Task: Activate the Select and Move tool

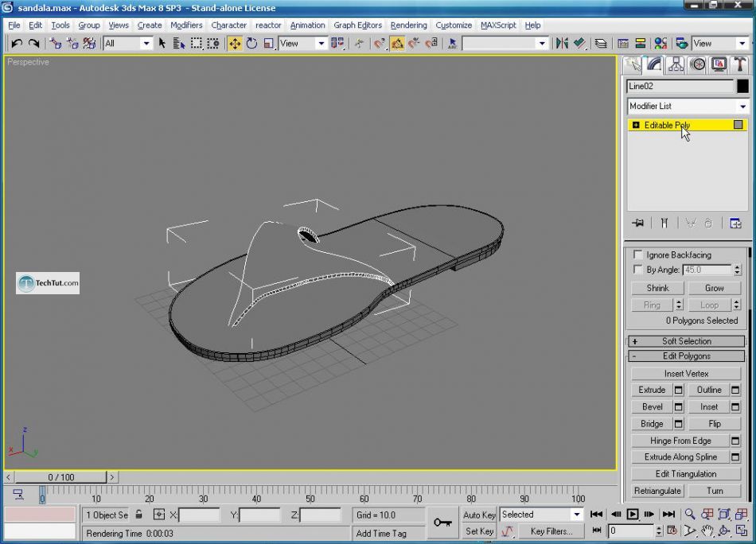Action: [235, 44]
